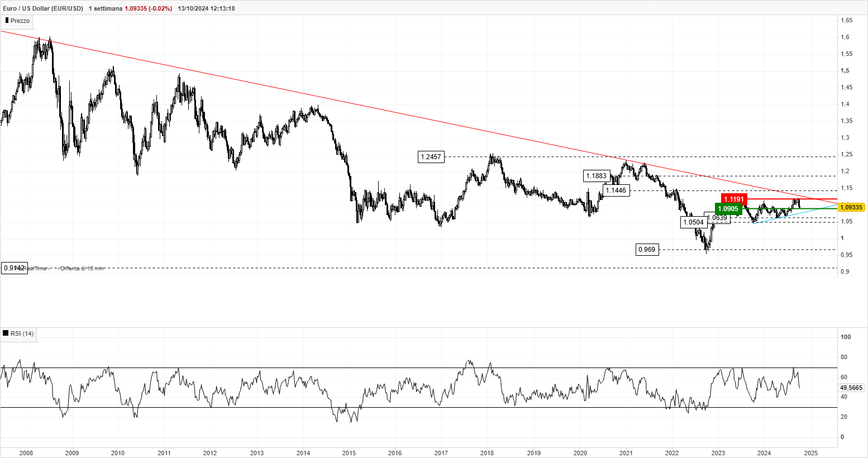Click the 0,9 price axis value
This screenshot has height=458, width=868.
pos(845,272)
